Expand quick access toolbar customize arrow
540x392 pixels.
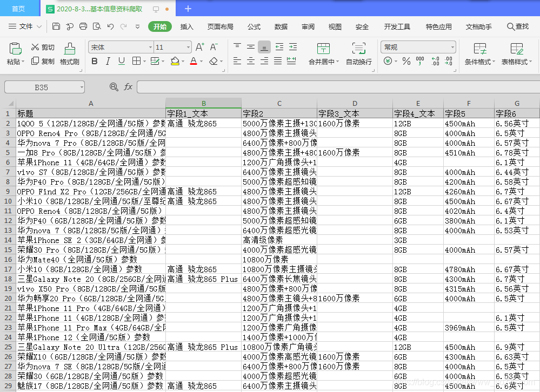click(x=137, y=26)
